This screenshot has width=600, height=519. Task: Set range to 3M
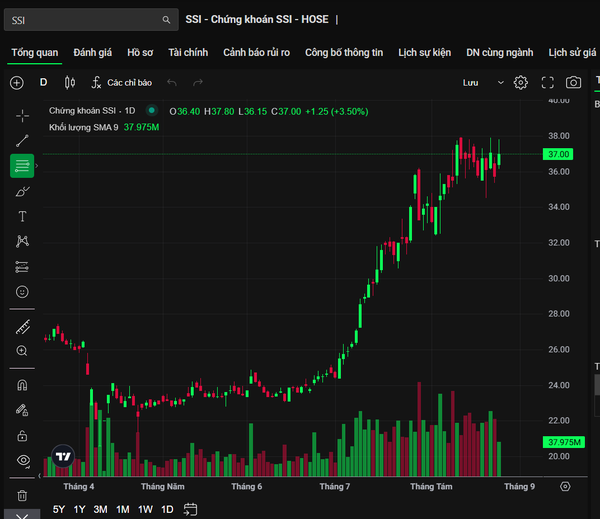coord(100,509)
